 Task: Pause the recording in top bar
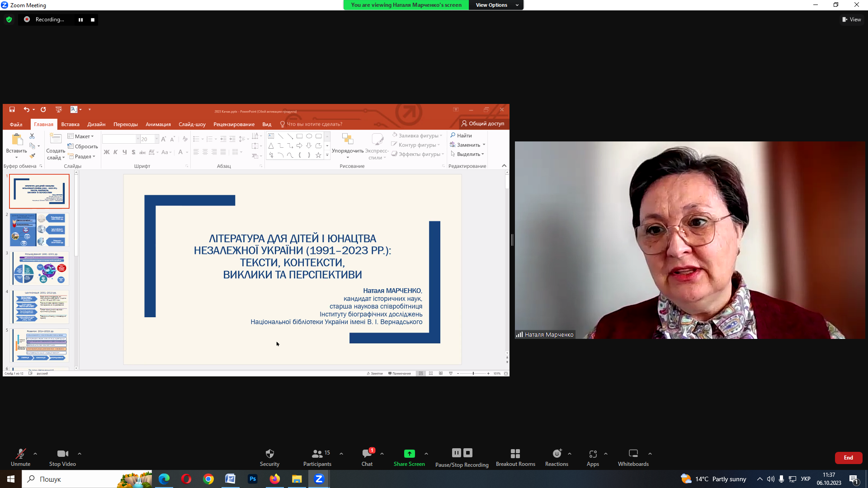click(x=80, y=20)
